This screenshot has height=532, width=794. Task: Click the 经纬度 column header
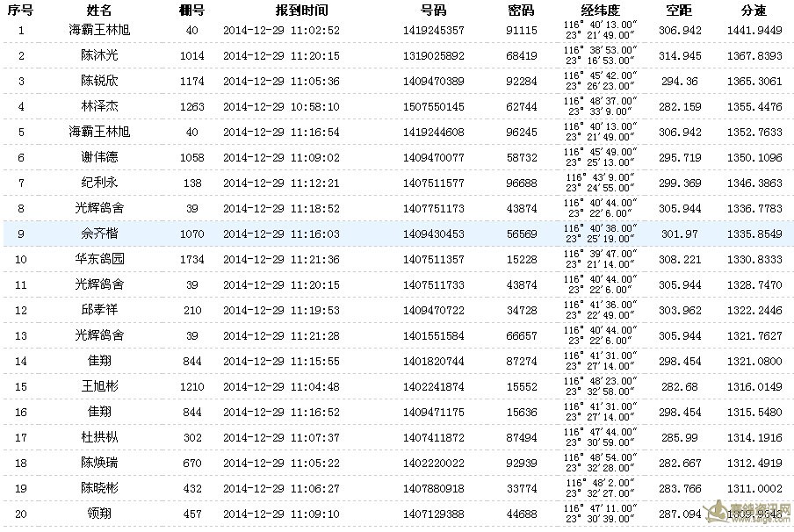600,11
